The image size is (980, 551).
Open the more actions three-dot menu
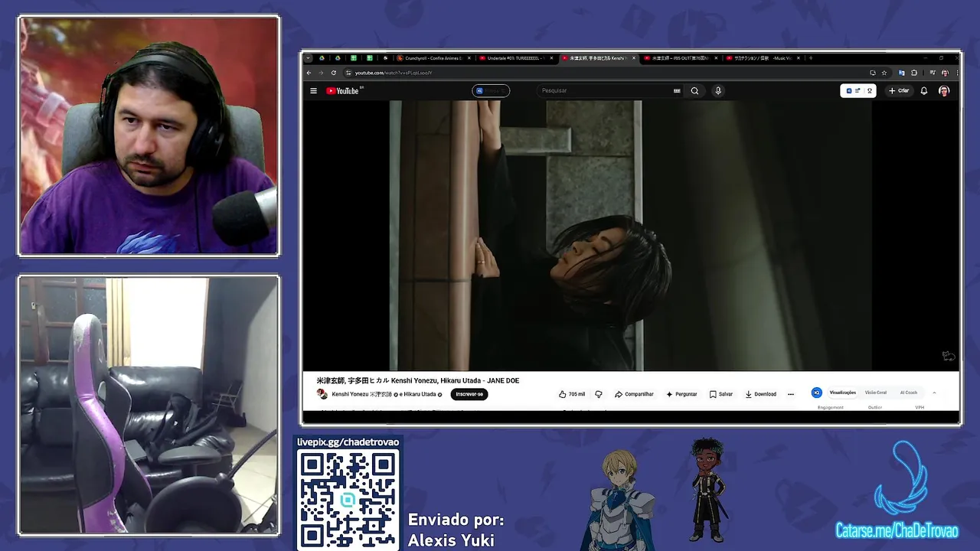(x=791, y=394)
